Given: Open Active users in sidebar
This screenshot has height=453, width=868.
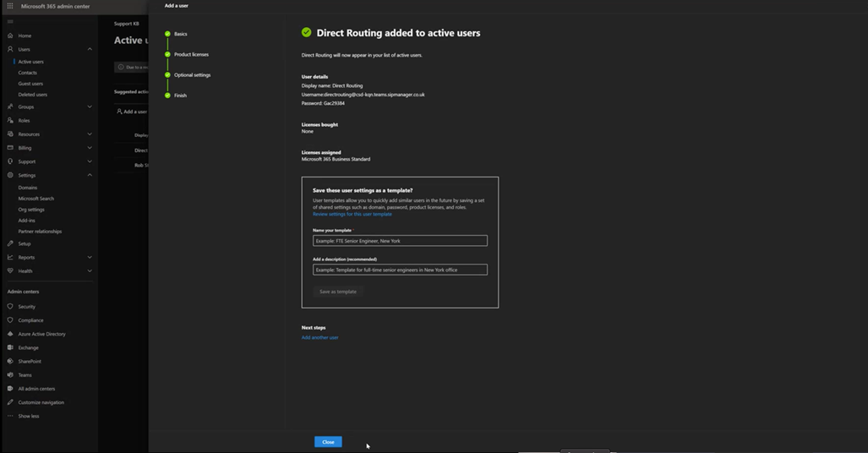Looking at the screenshot, I should coord(31,62).
